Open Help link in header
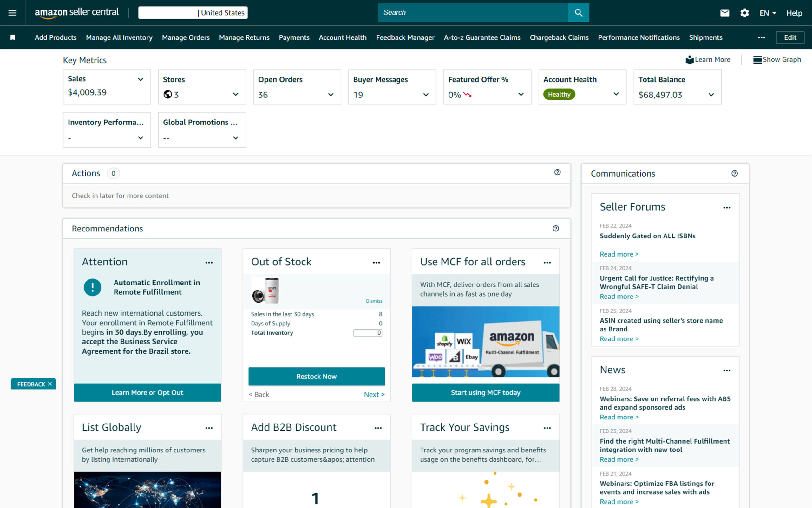 (794, 13)
